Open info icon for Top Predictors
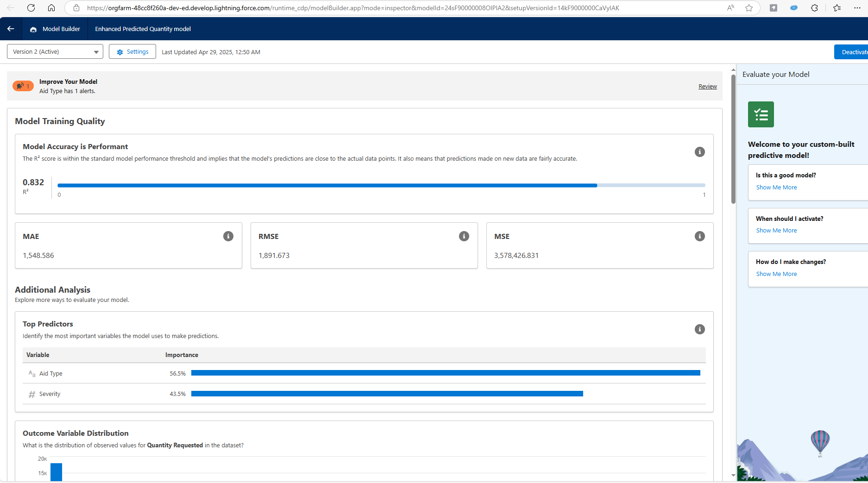The height and width of the screenshot is (483, 868). point(700,329)
